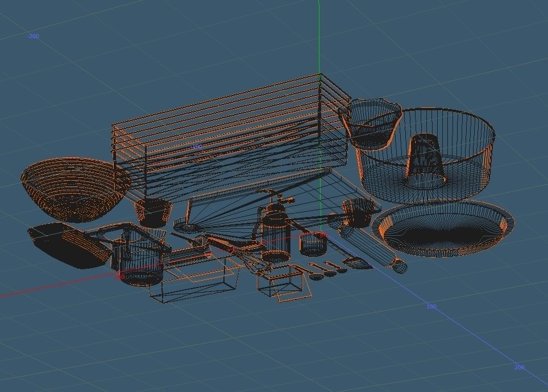The image size is (548, 392).
Task: Select the dark loaf pan model
Action: [x=69, y=246]
